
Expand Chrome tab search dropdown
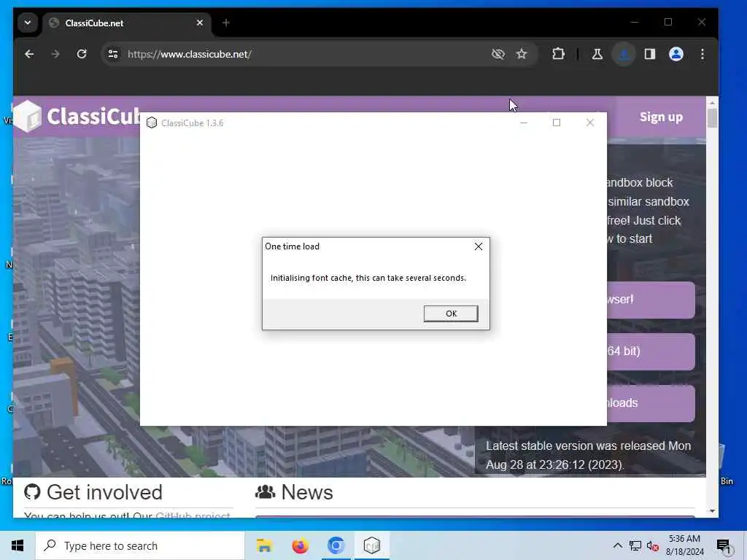tap(28, 23)
